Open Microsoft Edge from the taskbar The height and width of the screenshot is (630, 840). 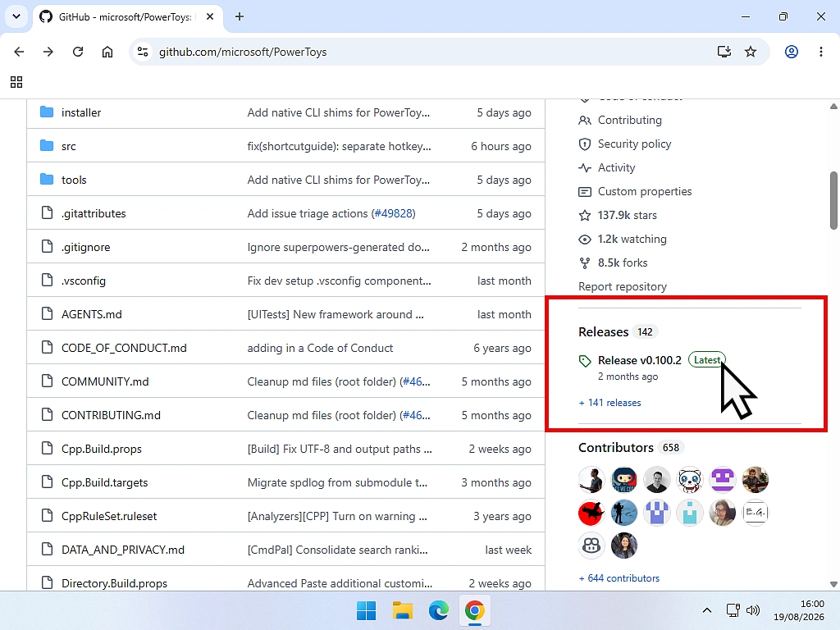pos(438,610)
